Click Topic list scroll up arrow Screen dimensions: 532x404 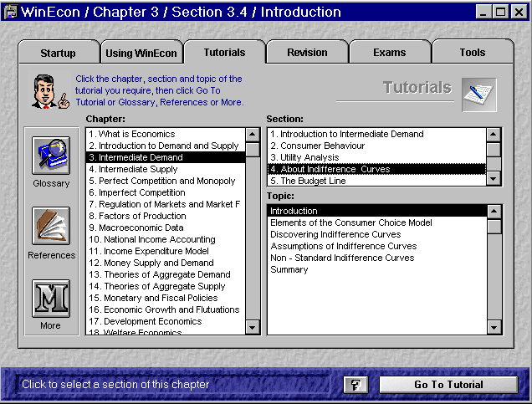tap(494, 212)
